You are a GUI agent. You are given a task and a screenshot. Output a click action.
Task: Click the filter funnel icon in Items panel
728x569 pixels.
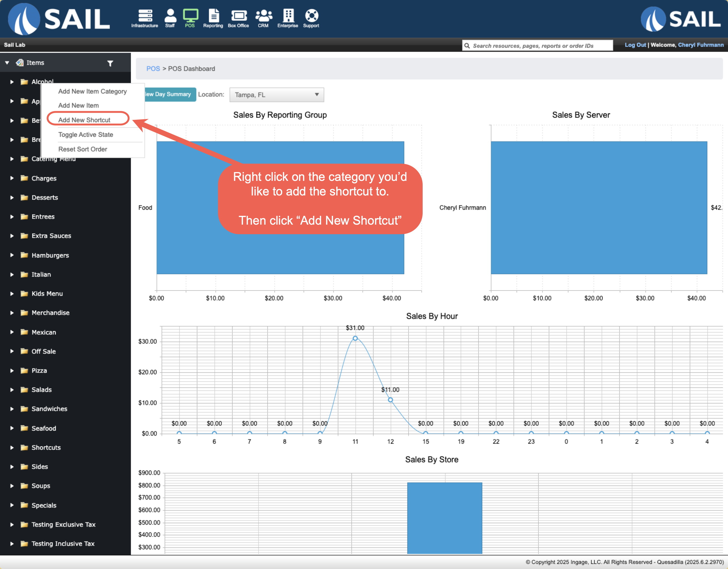click(x=110, y=63)
